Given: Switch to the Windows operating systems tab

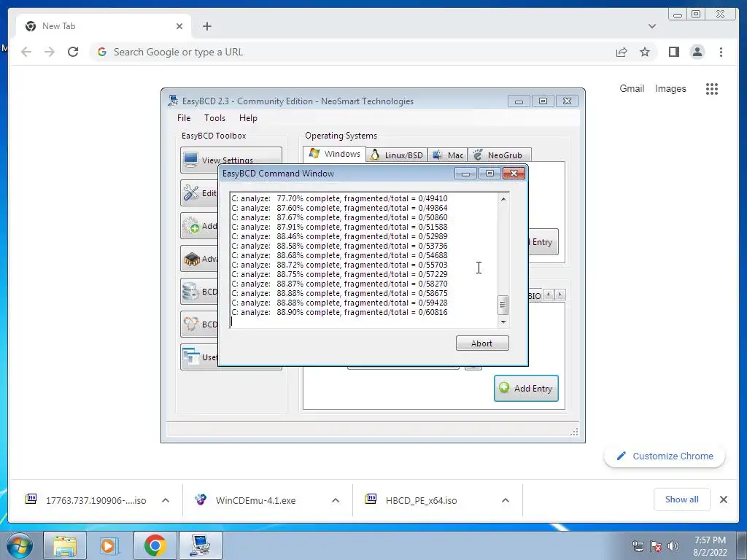Looking at the screenshot, I should tap(334, 155).
